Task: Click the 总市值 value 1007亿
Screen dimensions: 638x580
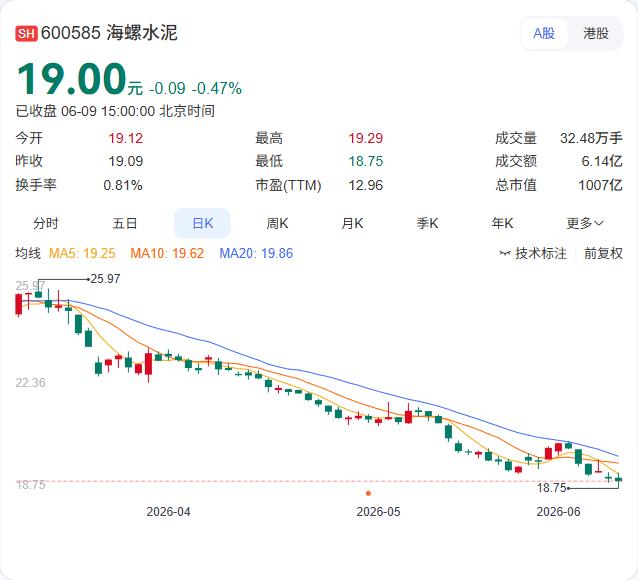Action: (601, 186)
